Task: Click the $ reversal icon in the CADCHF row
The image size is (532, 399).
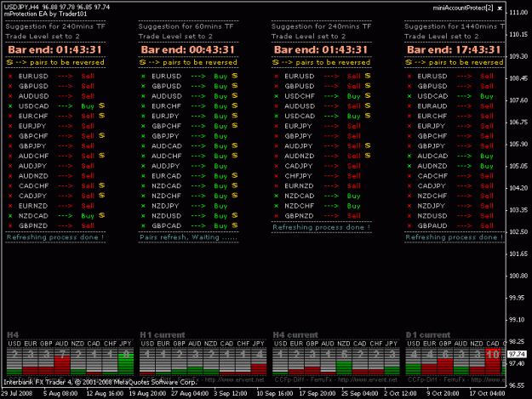Action: (101, 185)
